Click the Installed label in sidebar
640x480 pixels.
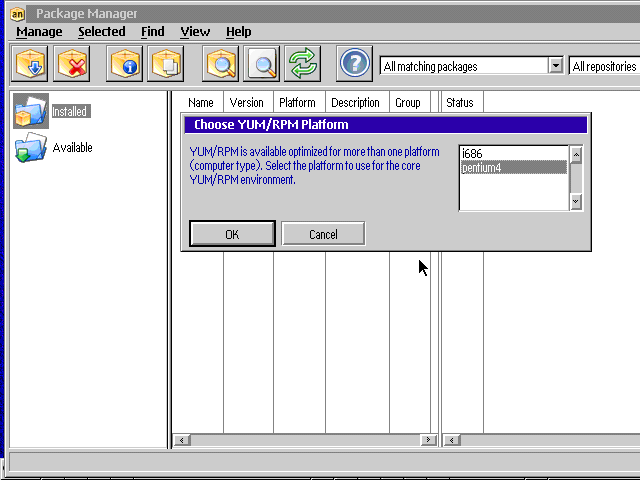tap(71, 111)
